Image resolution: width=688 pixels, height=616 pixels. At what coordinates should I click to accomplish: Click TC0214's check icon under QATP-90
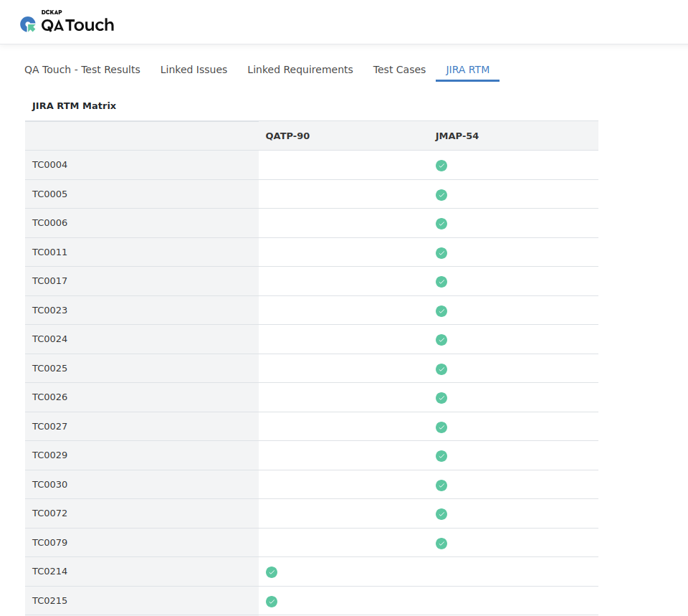[271, 572]
